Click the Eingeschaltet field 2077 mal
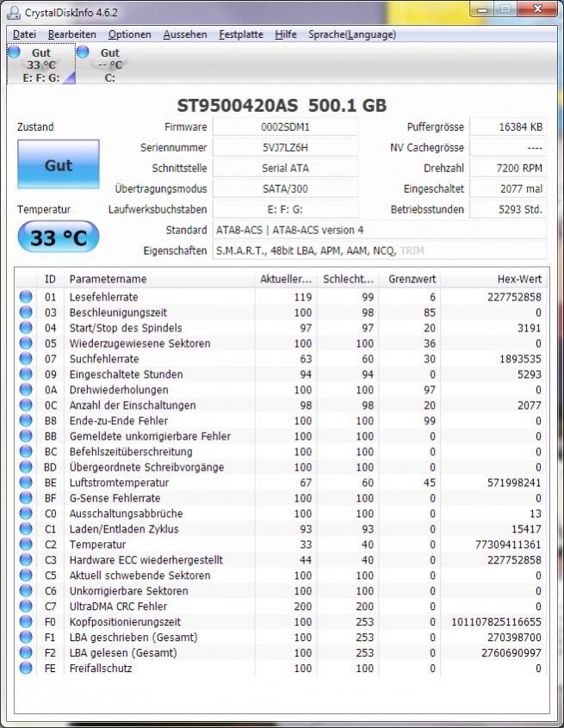Image resolution: width=564 pixels, height=728 pixels. (508, 188)
